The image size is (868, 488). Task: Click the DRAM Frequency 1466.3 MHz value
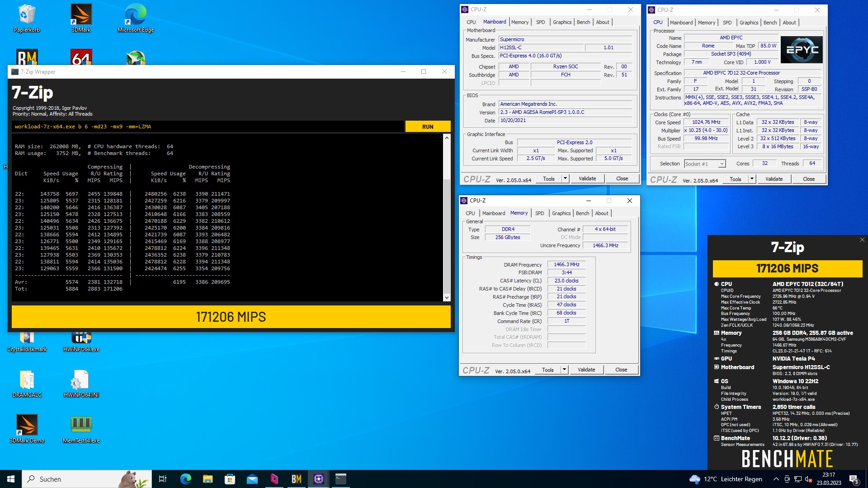coord(566,264)
